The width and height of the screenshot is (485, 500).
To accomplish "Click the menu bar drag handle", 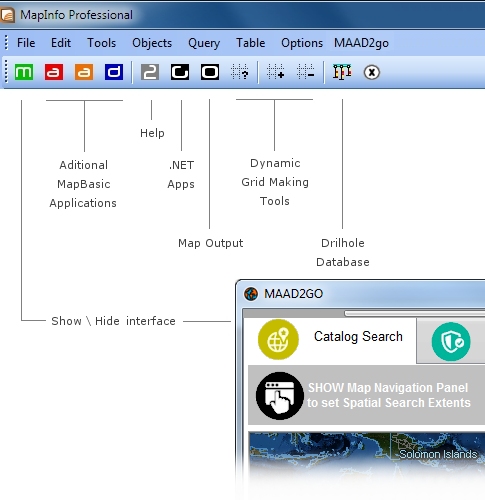I will [x=6, y=43].
